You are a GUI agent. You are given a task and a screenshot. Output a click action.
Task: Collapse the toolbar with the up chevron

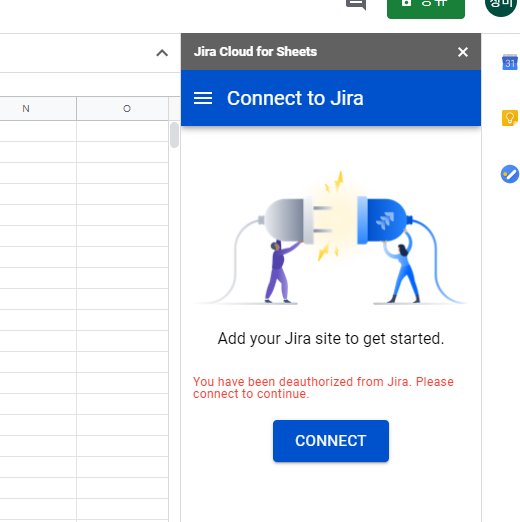tap(162, 53)
